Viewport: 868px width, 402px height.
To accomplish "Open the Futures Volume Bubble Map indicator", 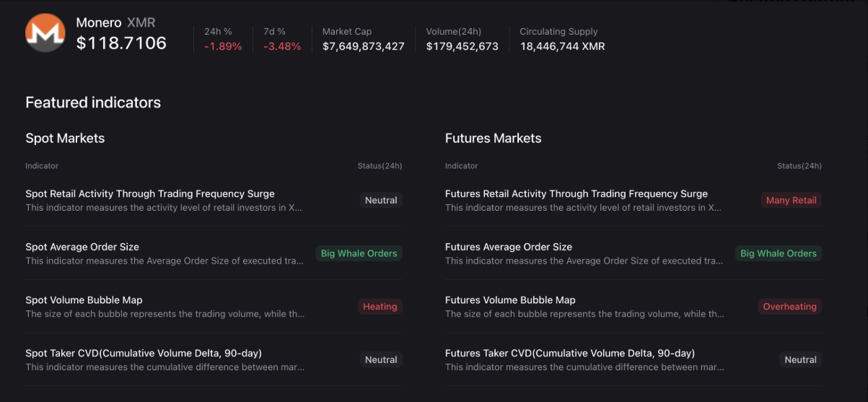I will (x=510, y=300).
